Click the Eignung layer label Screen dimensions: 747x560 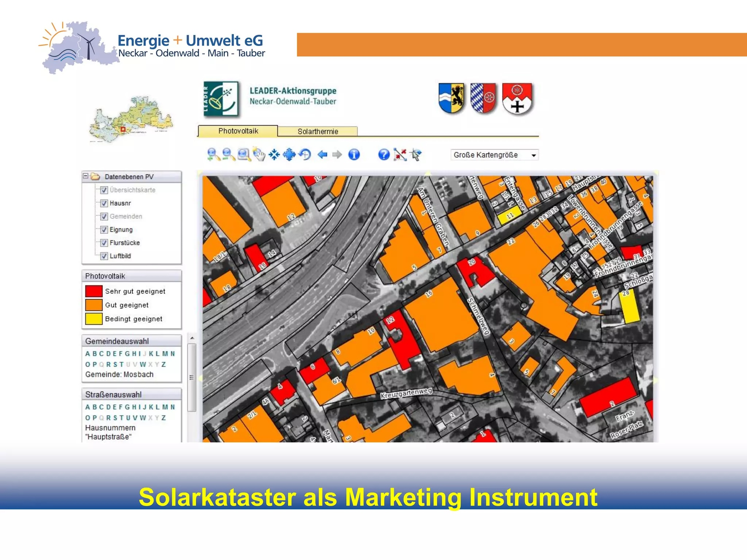[x=121, y=230]
